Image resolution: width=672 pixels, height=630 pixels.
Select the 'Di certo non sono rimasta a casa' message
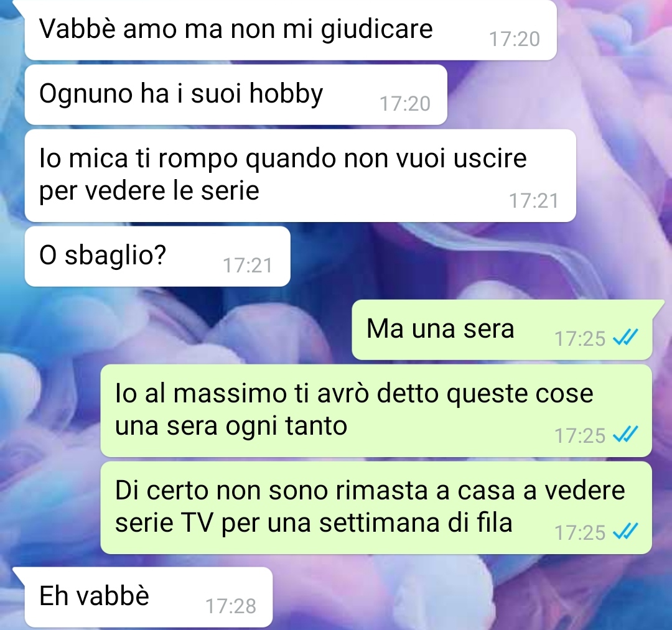click(376, 507)
